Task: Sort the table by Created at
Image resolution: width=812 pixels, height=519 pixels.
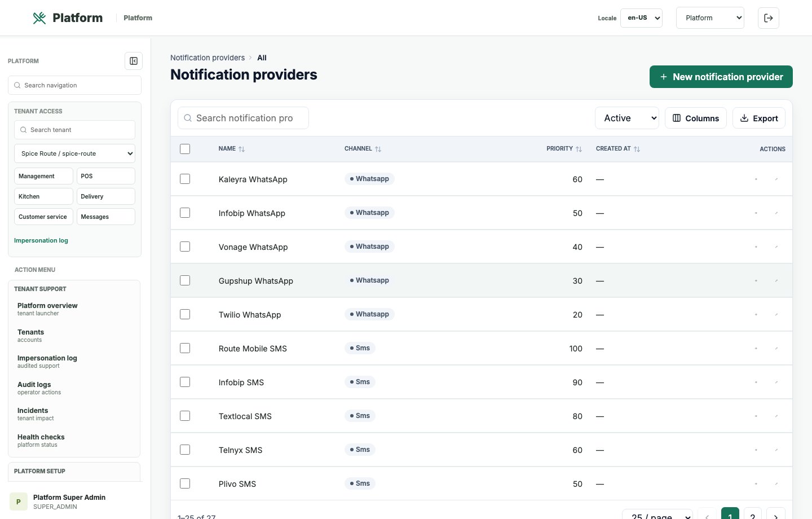Action: (x=618, y=149)
